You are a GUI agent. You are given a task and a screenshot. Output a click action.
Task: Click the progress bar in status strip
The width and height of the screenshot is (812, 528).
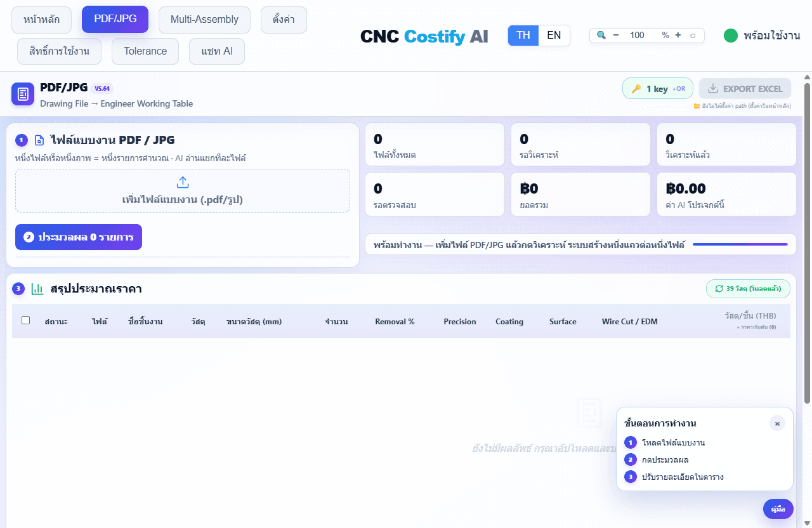coord(740,244)
